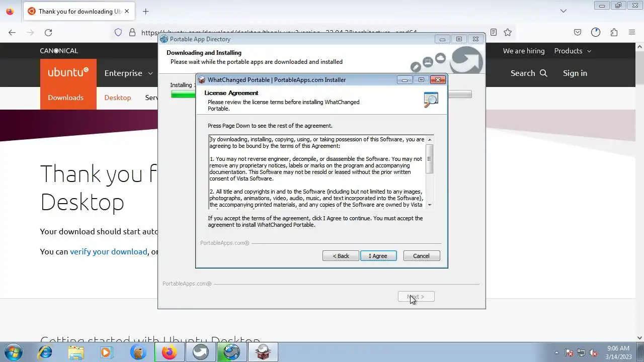The width and height of the screenshot is (644, 362).
Task: Open the Desktop downloads sub-tab
Action: click(118, 98)
